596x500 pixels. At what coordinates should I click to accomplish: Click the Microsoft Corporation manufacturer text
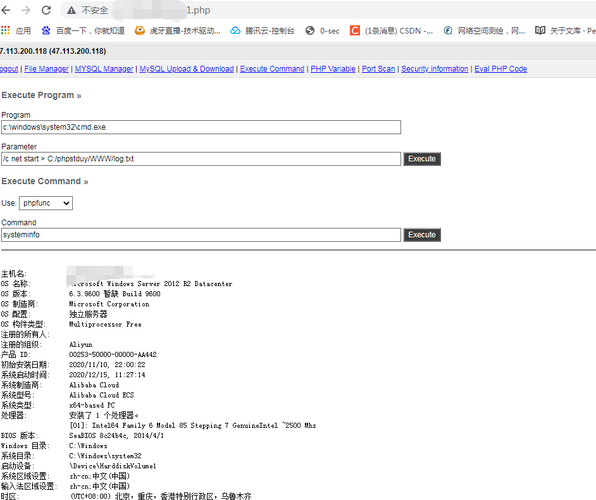109,304
